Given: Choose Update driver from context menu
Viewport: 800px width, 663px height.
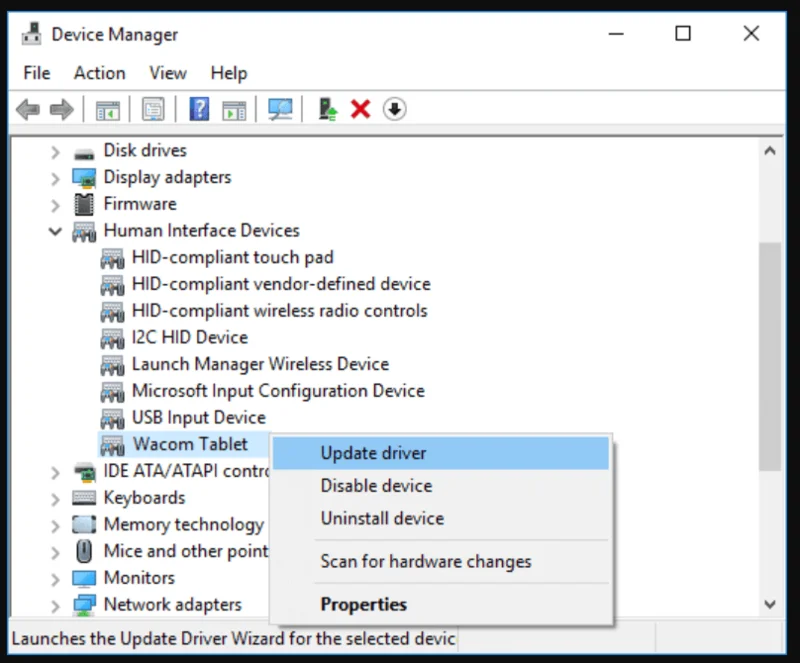Looking at the screenshot, I should point(441,453).
